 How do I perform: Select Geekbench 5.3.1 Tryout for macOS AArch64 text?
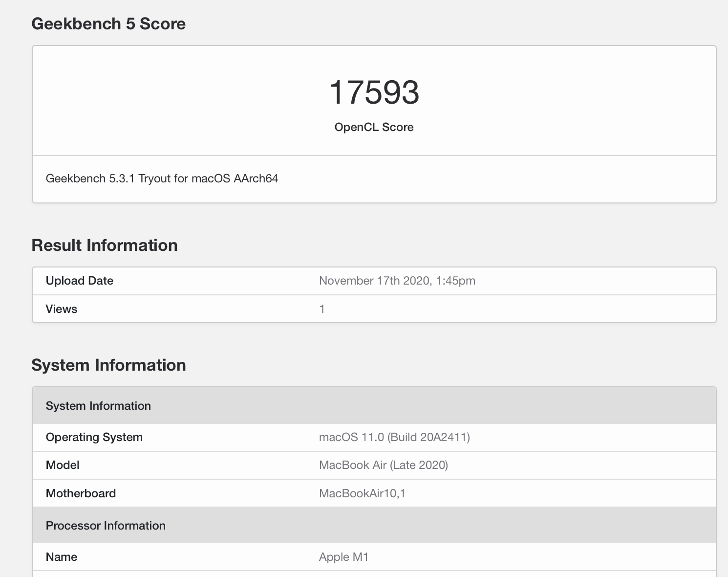tap(162, 178)
